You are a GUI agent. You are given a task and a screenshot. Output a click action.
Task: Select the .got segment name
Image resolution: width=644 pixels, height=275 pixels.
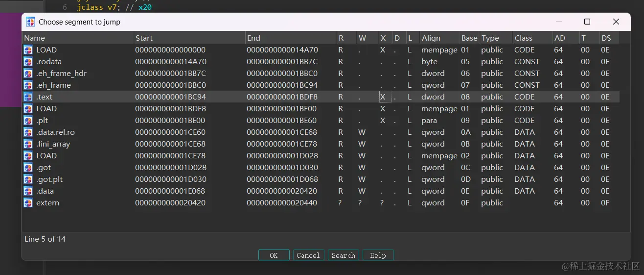point(43,168)
